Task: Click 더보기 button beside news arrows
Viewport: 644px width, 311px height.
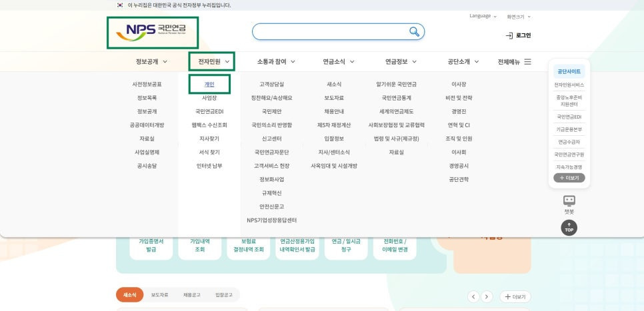Action: (x=515, y=296)
